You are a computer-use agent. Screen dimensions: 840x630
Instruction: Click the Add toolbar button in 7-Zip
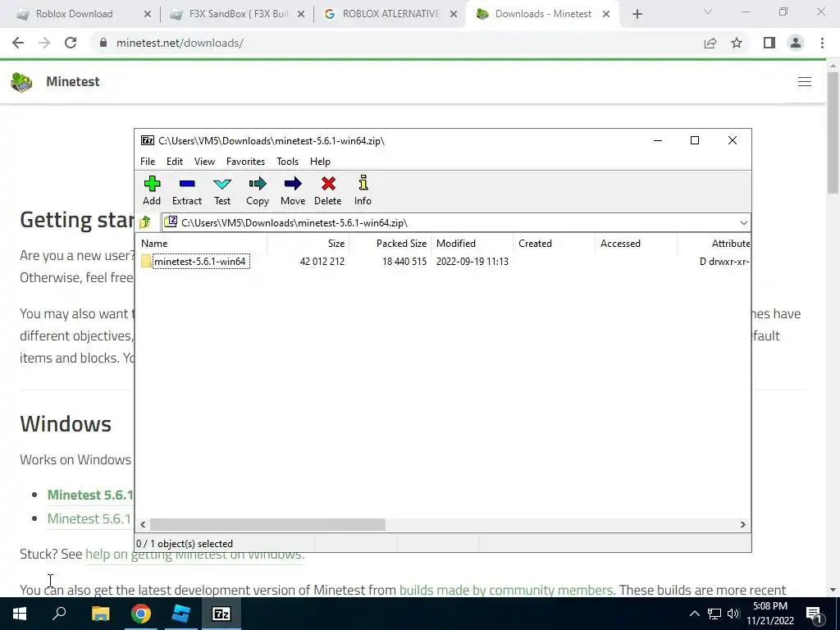(152, 190)
